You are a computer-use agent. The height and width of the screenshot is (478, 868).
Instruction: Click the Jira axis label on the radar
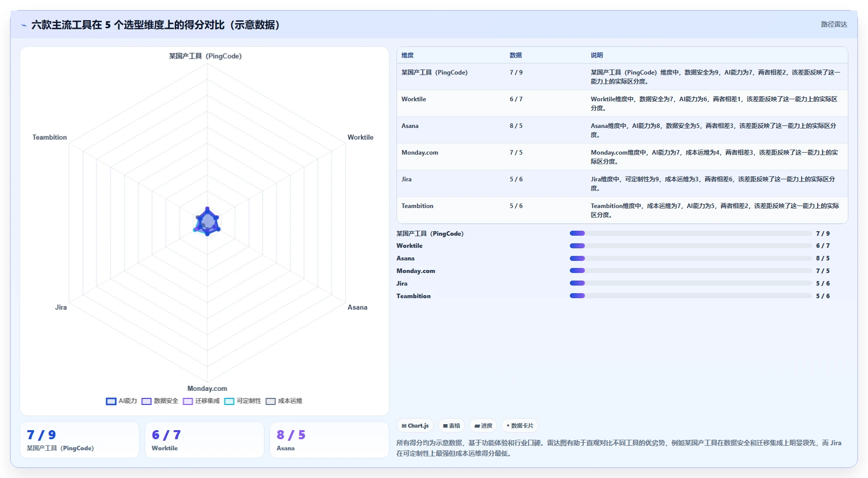[61, 307]
